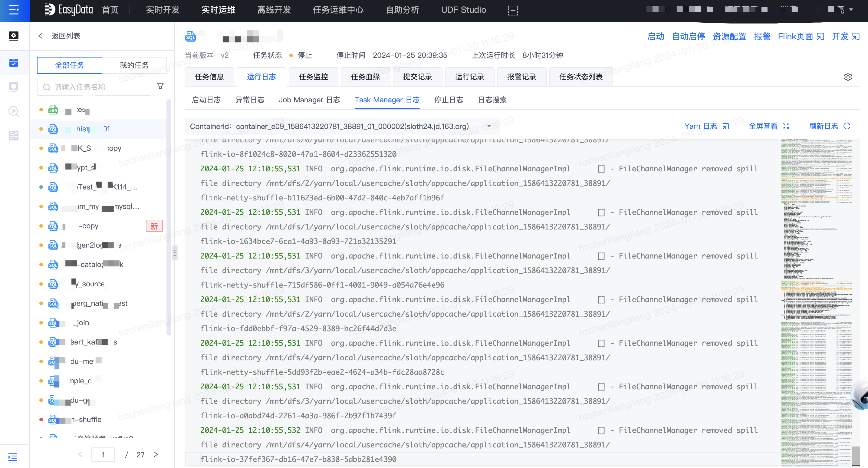Screen dimensions: 868x468
Task: Switch to the 任务监控 tab
Action: click(313, 77)
